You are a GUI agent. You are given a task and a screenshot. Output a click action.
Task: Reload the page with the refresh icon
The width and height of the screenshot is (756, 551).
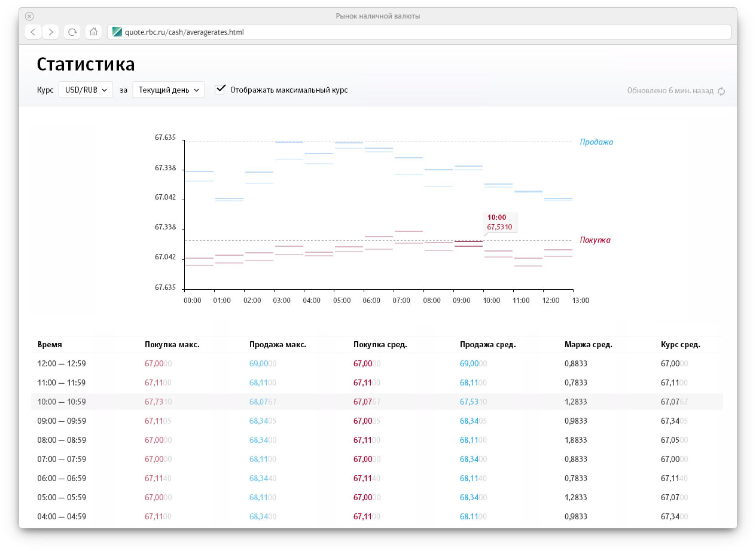72,32
